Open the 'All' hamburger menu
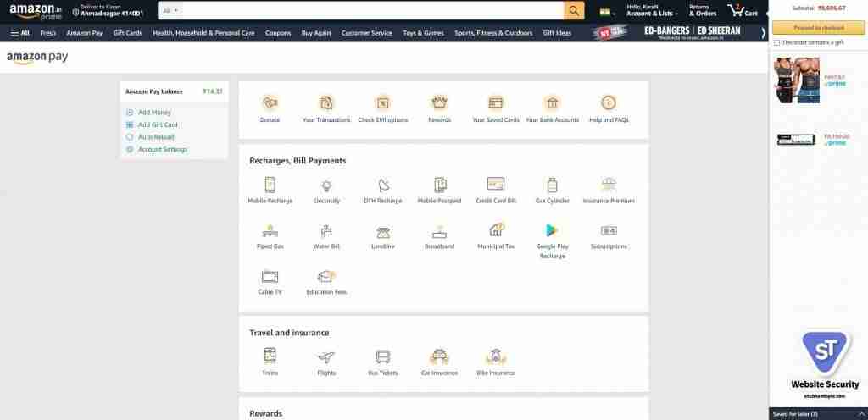The height and width of the screenshot is (420, 868). coord(20,33)
